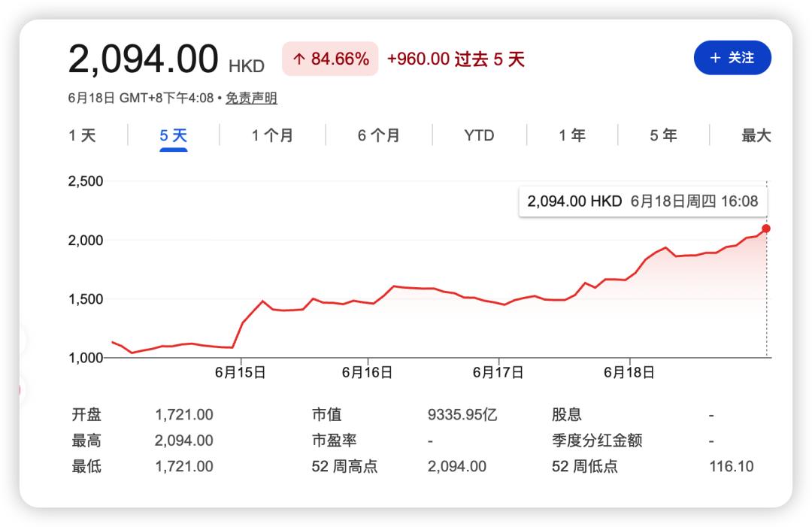Click the 6月16日 axis label
The width and height of the screenshot is (812, 527).
[x=367, y=372]
